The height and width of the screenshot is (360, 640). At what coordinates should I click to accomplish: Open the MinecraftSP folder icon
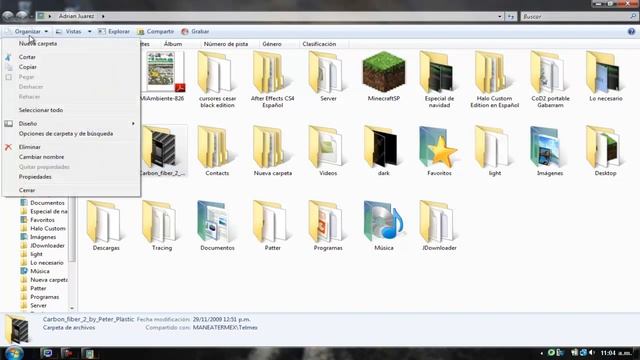[x=384, y=72]
